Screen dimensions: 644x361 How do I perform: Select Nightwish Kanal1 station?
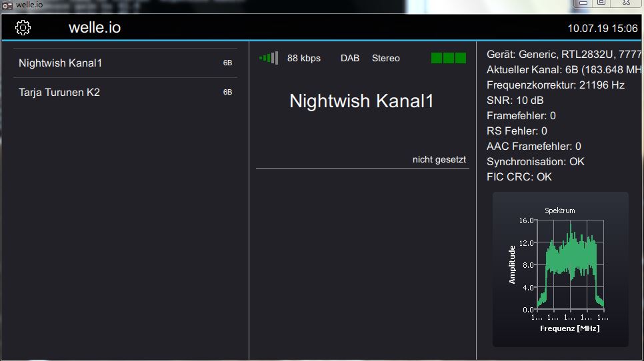pyautogui.click(x=61, y=63)
